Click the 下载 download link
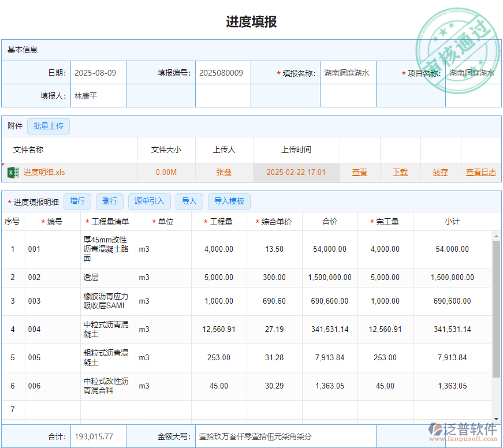The height and width of the screenshot is (448, 503). 400,172
